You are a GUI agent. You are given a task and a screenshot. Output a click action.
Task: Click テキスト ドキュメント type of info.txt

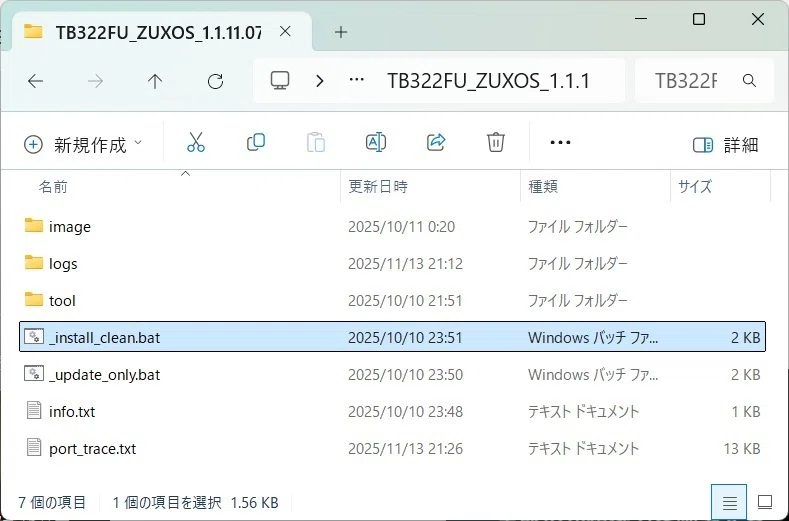583,412
